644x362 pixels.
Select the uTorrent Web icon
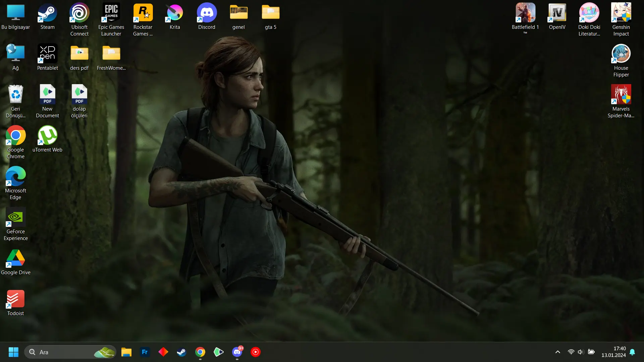click(x=47, y=139)
